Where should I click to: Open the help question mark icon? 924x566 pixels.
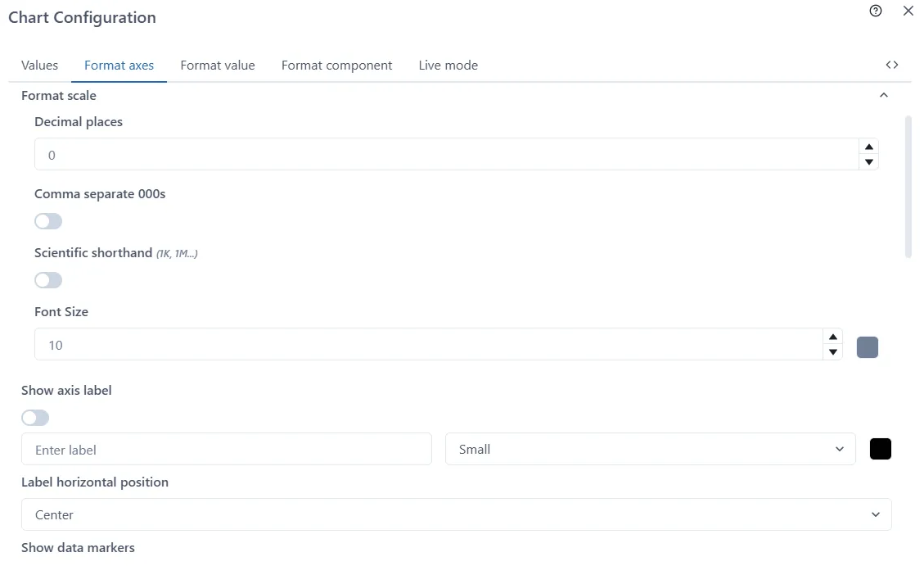pos(876,11)
